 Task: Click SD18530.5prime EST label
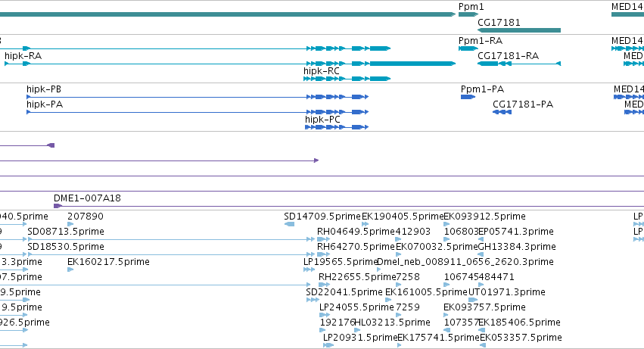tap(66, 247)
